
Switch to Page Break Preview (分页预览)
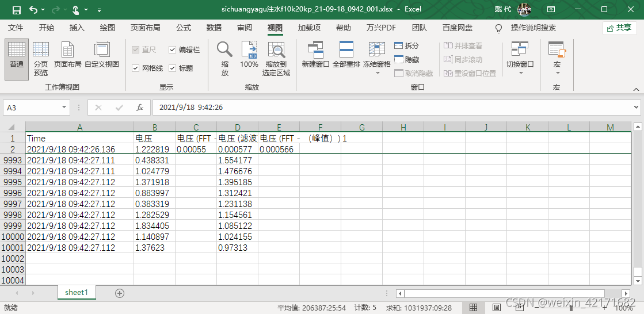41,59
